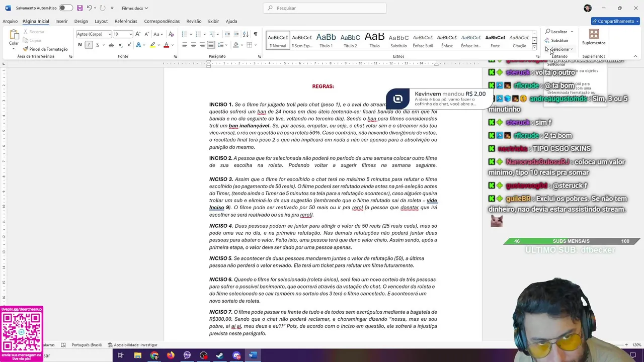Toggle italic formatting
Viewport: 644px width, 362px height.
coord(89,45)
